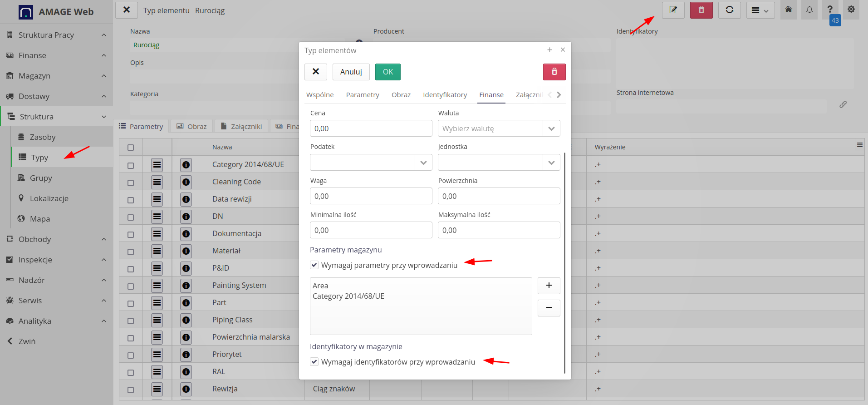Switch to the Wspólne tab

pyautogui.click(x=320, y=95)
